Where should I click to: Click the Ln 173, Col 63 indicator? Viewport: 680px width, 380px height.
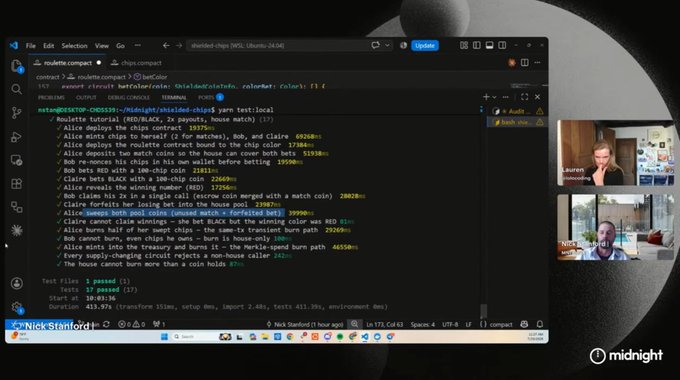[x=384, y=324]
